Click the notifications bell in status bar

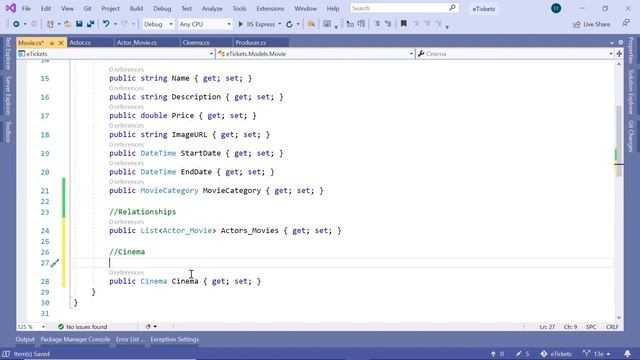[x=627, y=354]
